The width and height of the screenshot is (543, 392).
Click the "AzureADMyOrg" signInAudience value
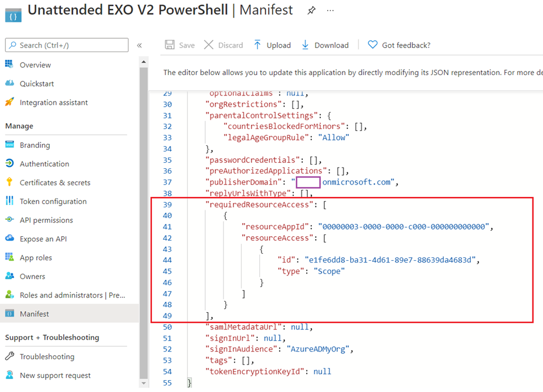pos(318,349)
